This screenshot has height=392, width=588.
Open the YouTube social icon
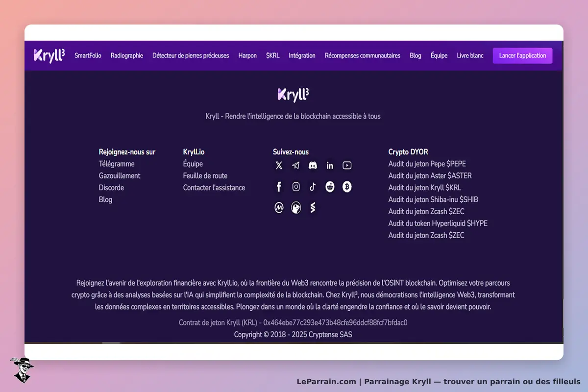pyautogui.click(x=347, y=166)
